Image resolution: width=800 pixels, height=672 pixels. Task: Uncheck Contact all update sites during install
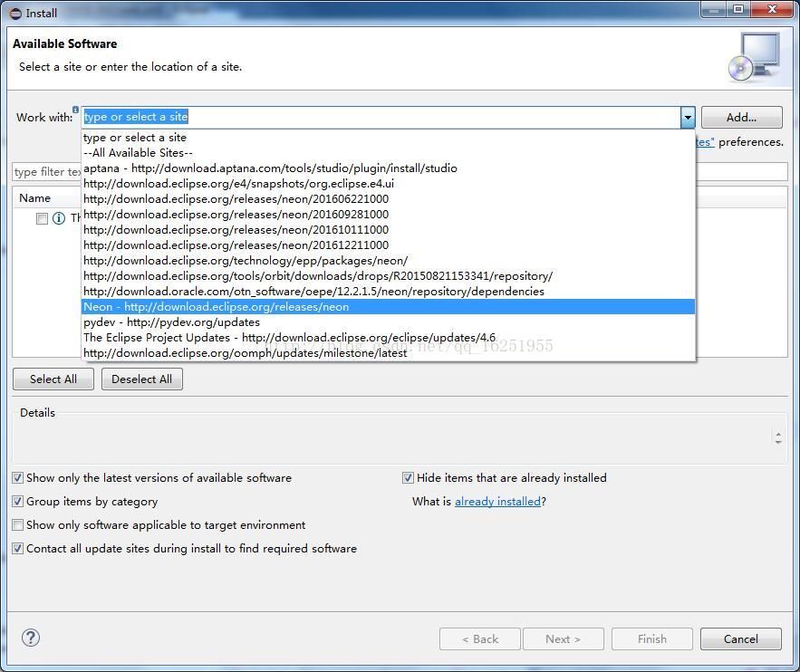[x=17, y=548]
